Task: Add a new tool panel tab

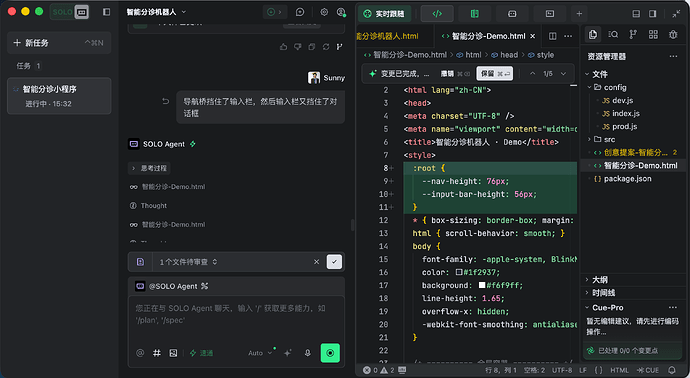Action: point(579,14)
